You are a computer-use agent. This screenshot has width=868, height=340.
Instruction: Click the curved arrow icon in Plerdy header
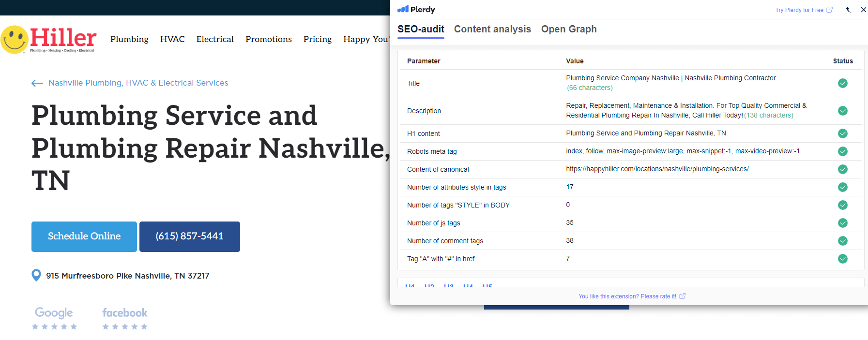click(848, 10)
